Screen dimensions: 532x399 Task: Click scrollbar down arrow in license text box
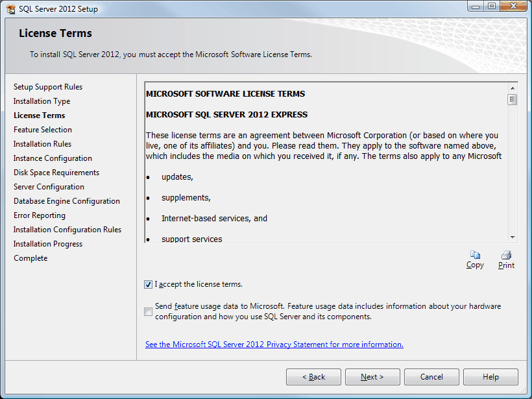pos(513,237)
